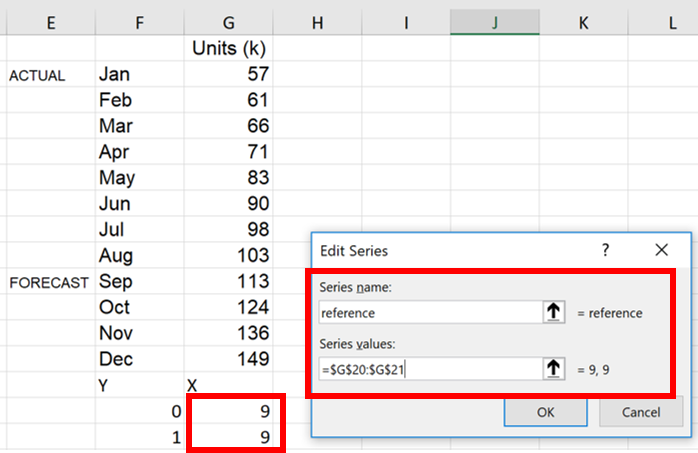This screenshot has height=453, width=698.
Task: Focus the Series values input field
Action: (430, 369)
